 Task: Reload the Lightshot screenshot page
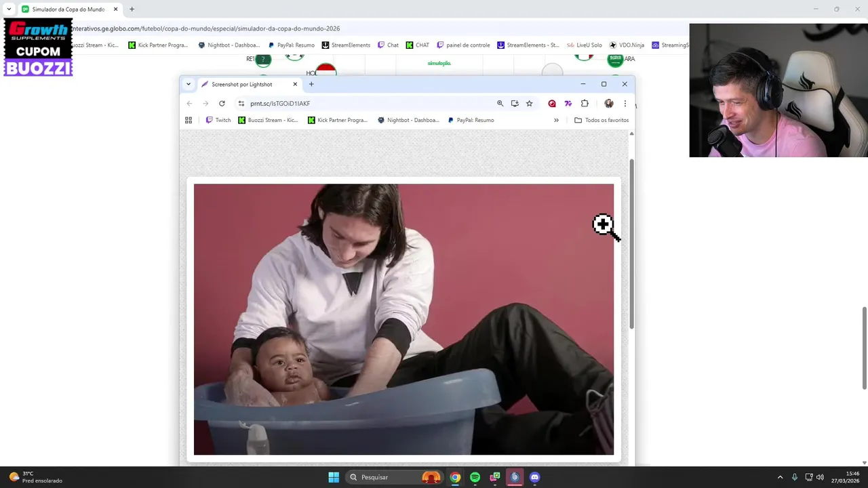click(x=222, y=104)
